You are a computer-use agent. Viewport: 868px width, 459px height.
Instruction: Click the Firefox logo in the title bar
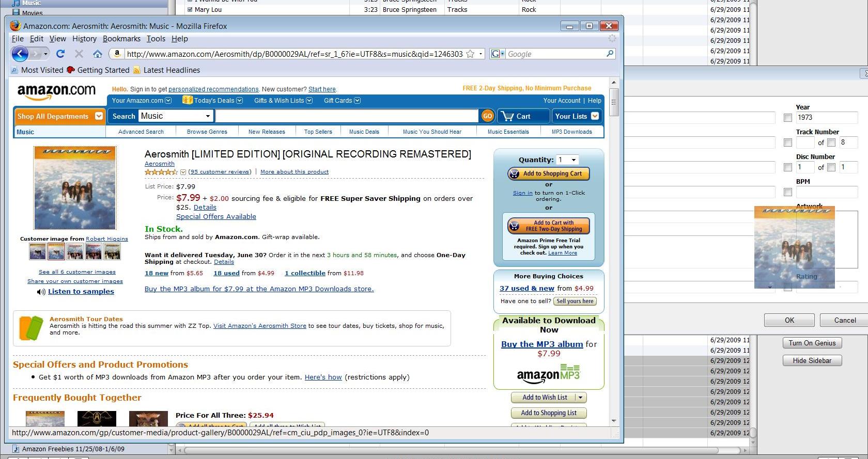pos(16,26)
